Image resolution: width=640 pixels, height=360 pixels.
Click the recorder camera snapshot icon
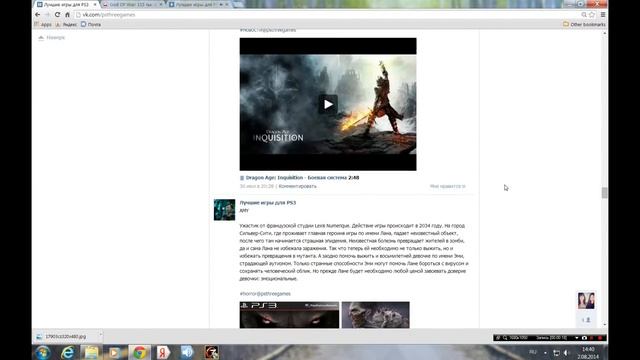pyautogui.click(x=584, y=338)
